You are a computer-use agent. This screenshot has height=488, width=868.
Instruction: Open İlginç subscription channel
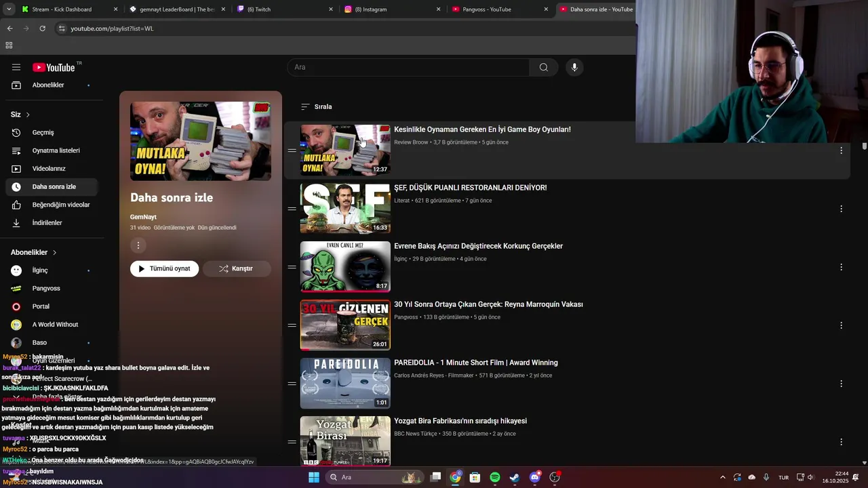pos(52,270)
